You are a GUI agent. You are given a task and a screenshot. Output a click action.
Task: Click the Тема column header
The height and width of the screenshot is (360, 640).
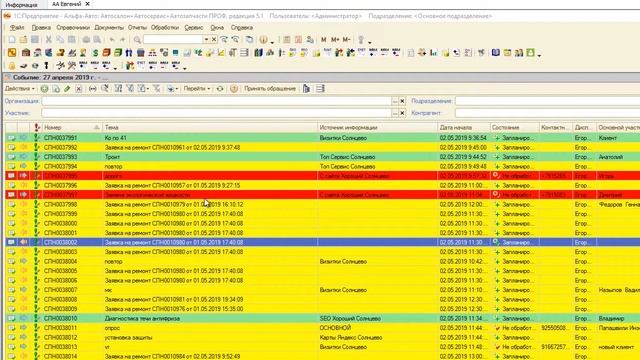coord(210,128)
